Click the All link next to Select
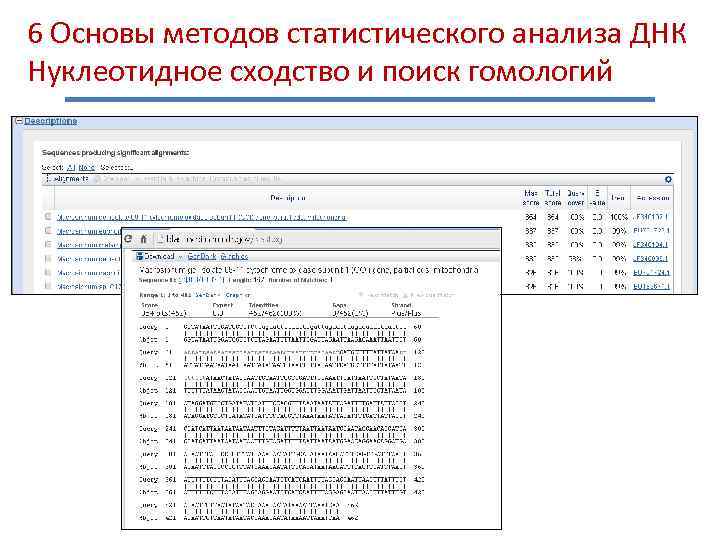 71,168
